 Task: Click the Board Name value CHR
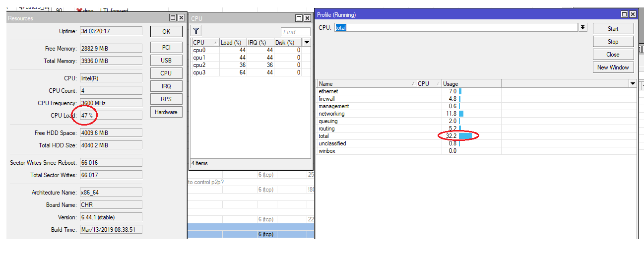click(x=111, y=205)
